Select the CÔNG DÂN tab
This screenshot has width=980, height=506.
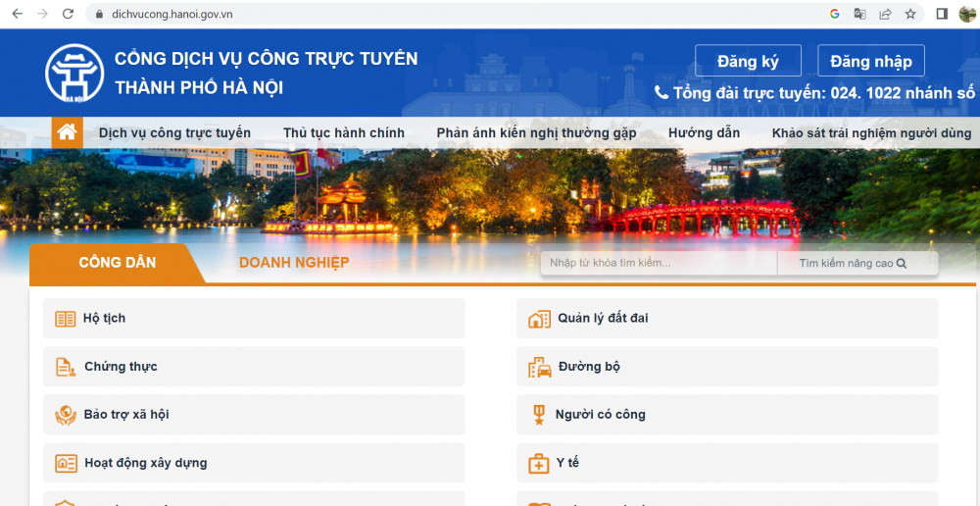pos(117,263)
